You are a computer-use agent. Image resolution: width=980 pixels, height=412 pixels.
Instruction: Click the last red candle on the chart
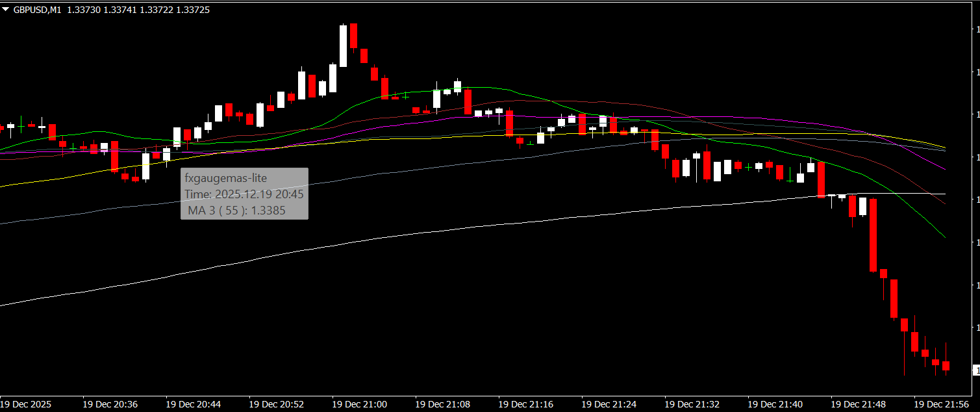946,366
